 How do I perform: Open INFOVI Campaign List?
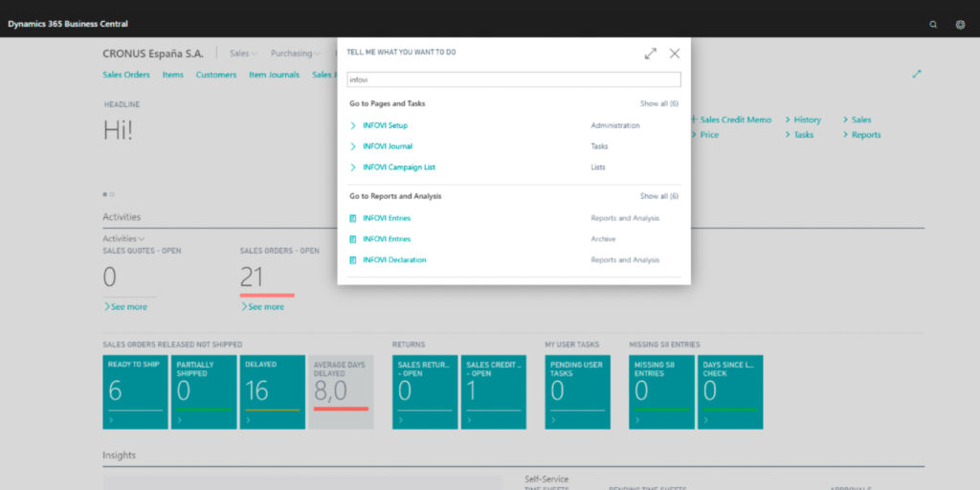399,167
